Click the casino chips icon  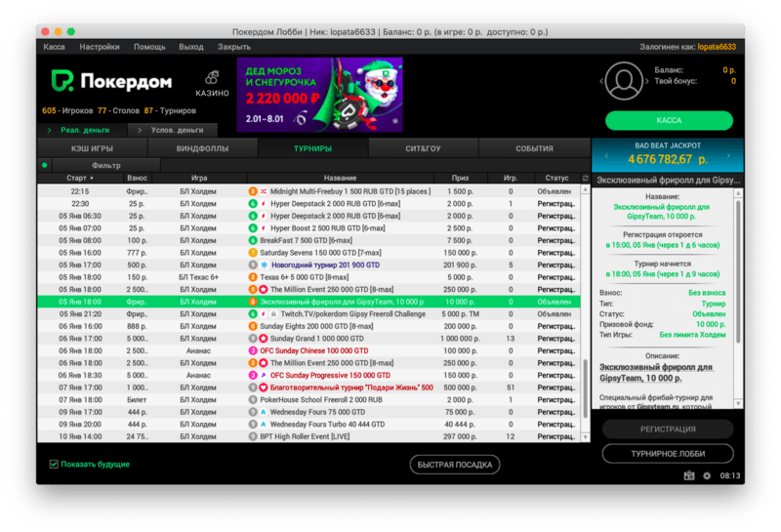pos(213,77)
